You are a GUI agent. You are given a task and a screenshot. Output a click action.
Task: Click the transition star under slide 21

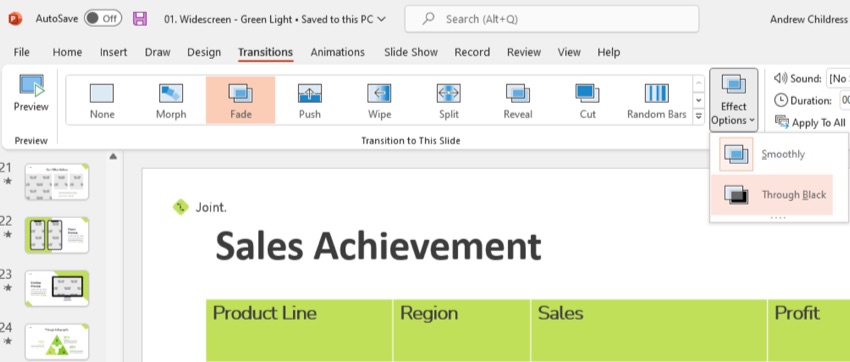point(7,180)
